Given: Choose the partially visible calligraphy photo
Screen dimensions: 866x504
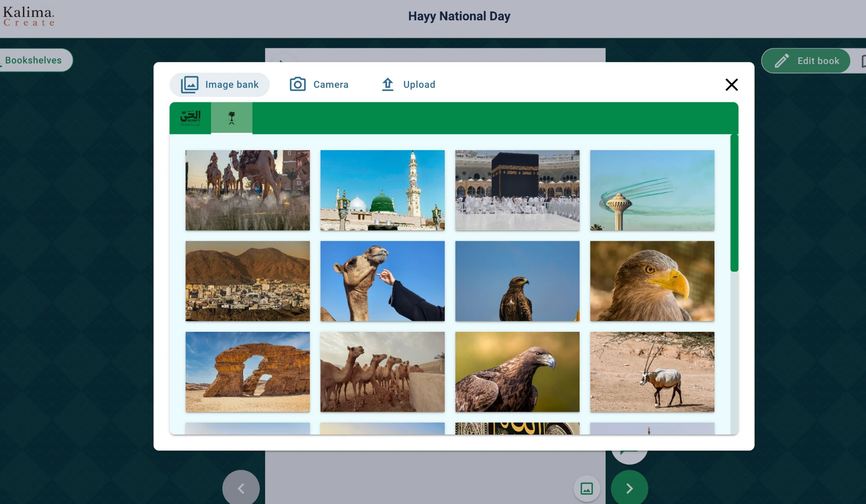Looking at the screenshot, I should click(517, 429).
